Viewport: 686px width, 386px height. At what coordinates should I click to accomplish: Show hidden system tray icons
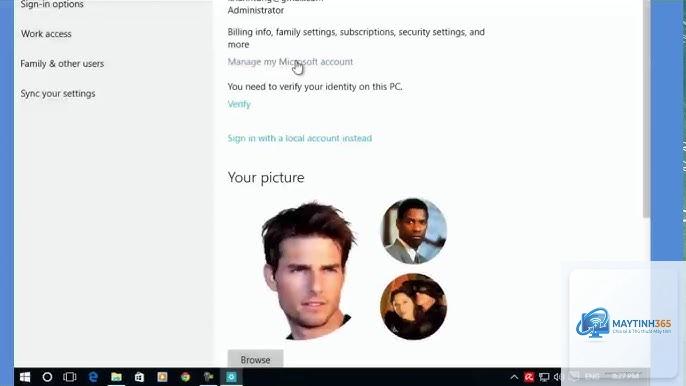point(514,377)
